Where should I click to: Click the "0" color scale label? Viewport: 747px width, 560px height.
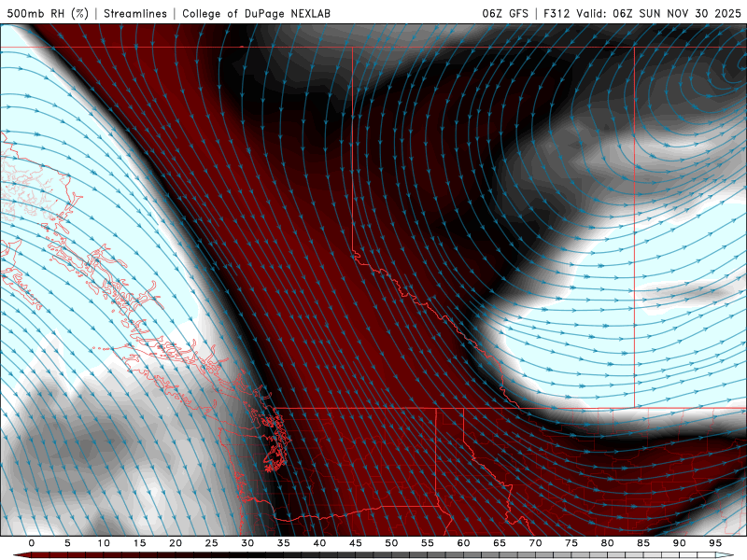pos(32,543)
